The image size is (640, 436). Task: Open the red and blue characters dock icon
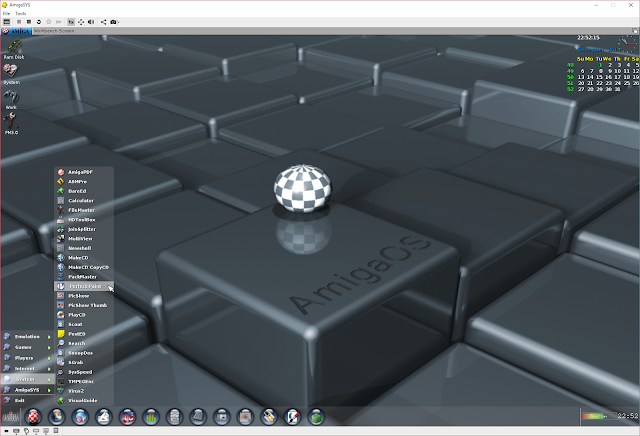127,417
